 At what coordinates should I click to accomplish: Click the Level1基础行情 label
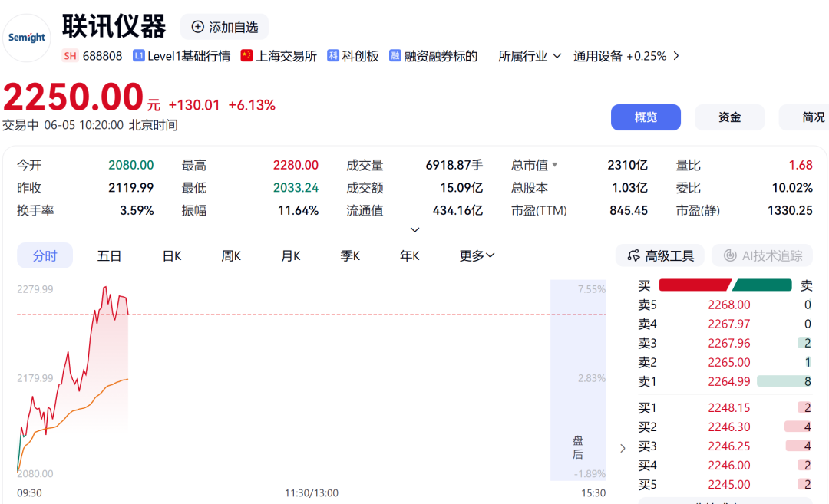tap(189, 56)
